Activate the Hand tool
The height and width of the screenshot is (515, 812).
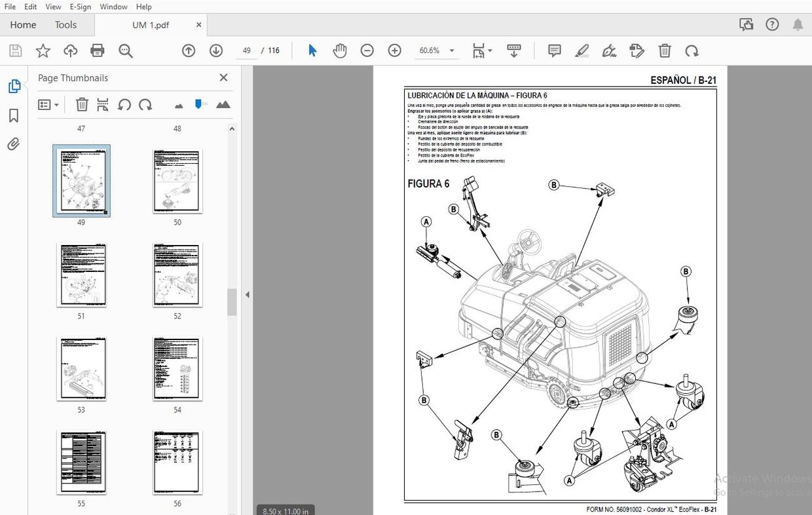point(339,50)
